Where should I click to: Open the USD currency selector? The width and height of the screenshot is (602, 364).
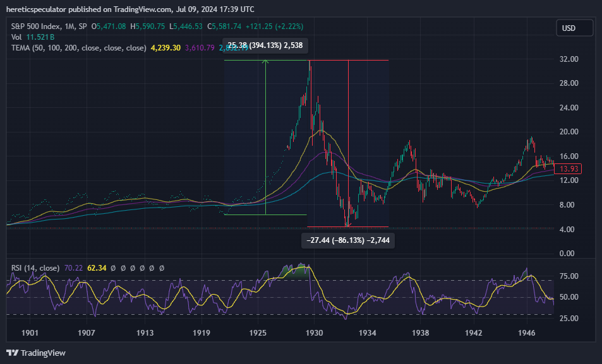[575, 28]
